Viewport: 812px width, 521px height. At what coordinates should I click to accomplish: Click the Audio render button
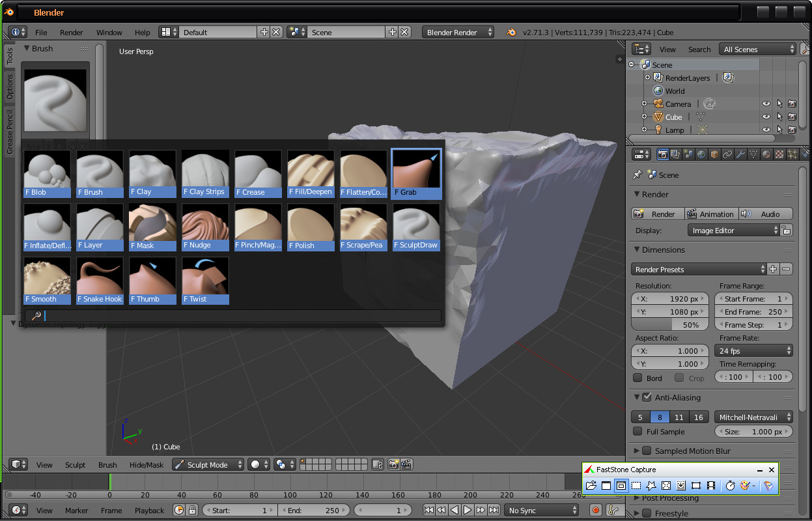(766, 214)
